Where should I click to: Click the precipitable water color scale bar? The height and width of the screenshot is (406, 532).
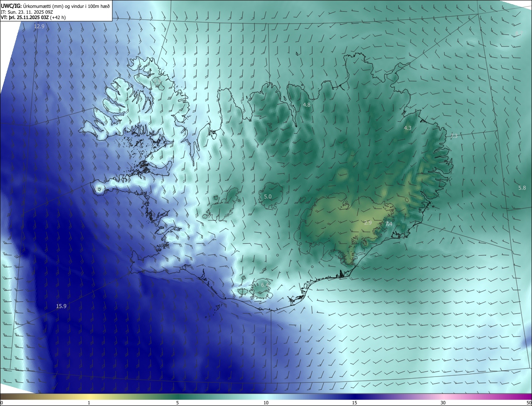pyautogui.click(x=266, y=396)
